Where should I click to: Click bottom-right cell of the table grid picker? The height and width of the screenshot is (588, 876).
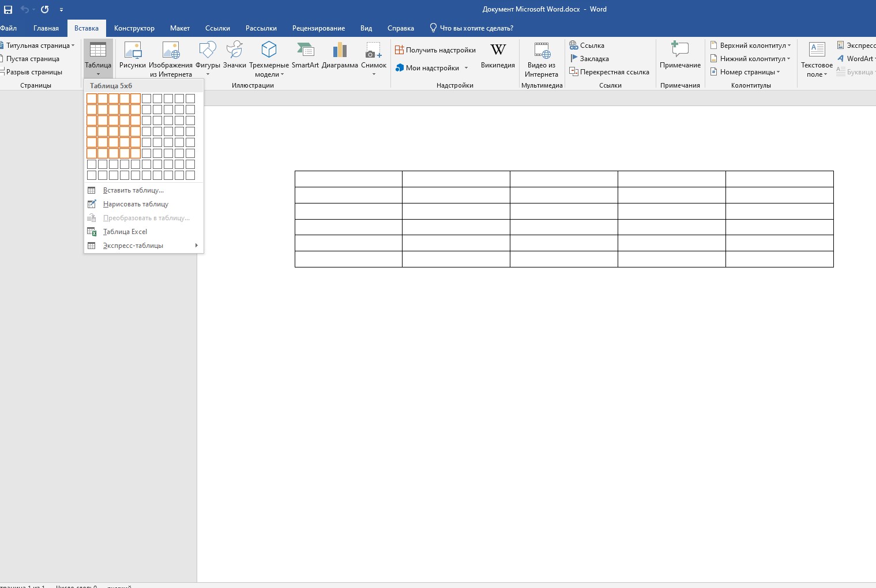[x=190, y=175]
